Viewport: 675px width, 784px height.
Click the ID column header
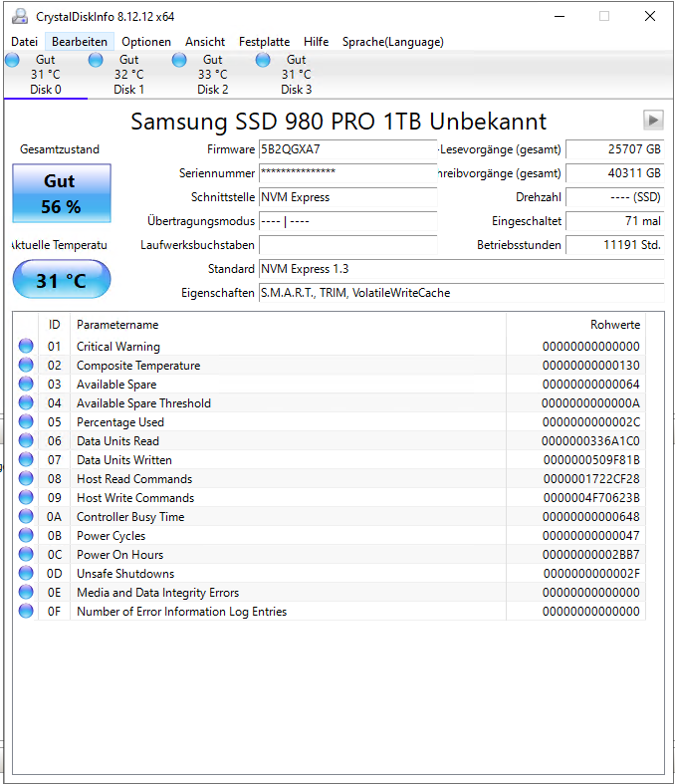click(x=55, y=325)
